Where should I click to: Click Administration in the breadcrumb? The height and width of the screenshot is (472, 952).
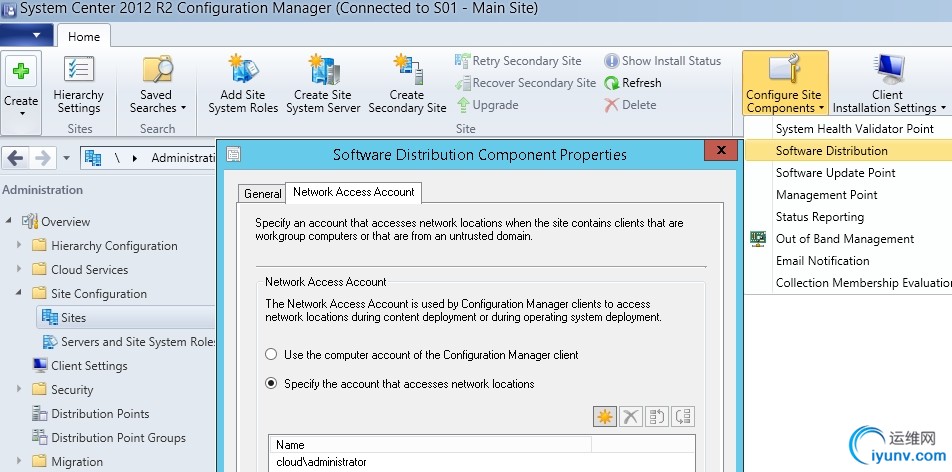click(184, 158)
